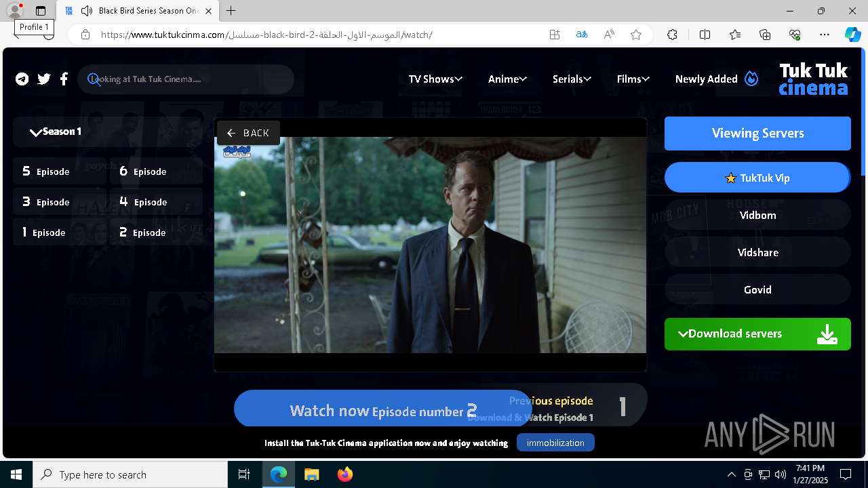Open Episode 1
The width and height of the screenshot is (868, 488).
pyautogui.click(x=59, y=232)
